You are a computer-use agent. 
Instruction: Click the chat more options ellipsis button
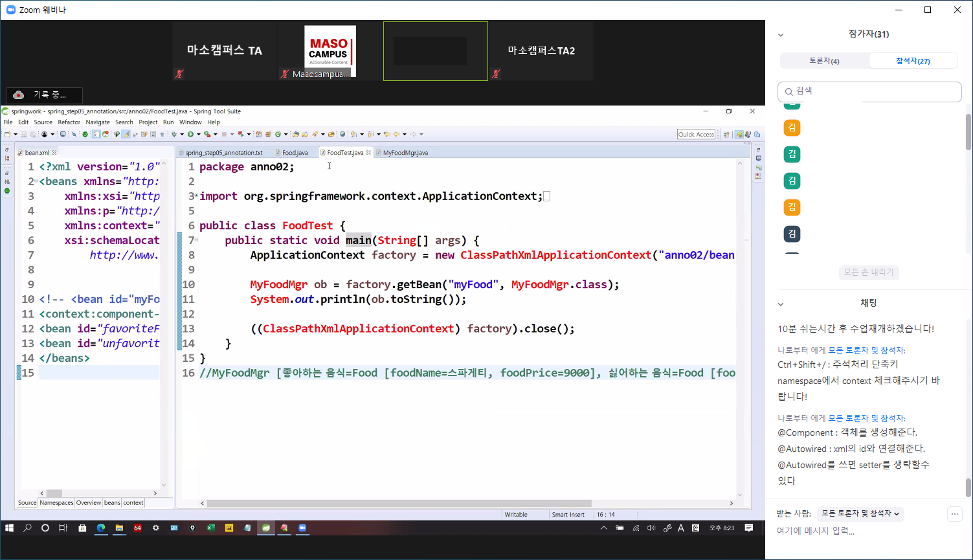tap(954, 514)
